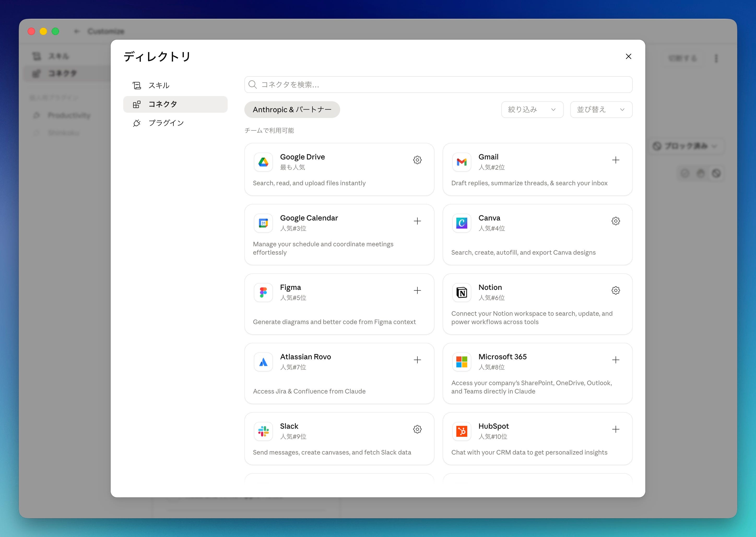Open Notion connector settings gear
The height and width of the screenshot is (537, 756).
[615, 291]
